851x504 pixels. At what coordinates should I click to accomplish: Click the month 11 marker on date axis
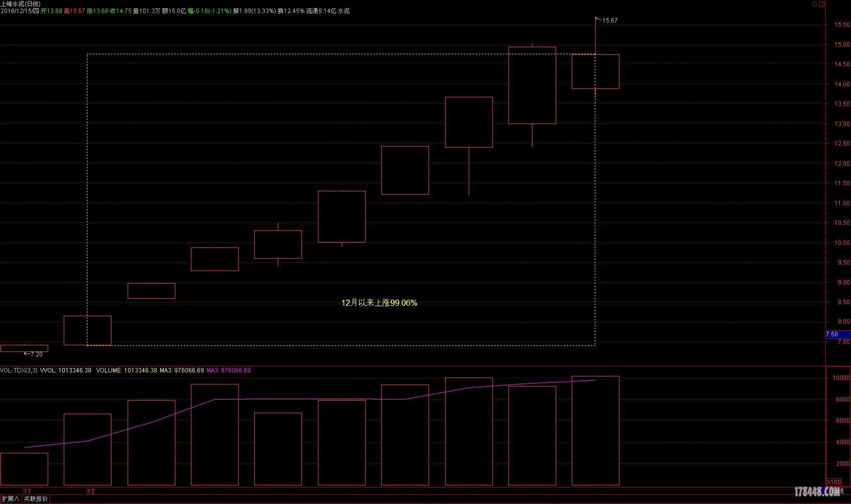[x=27, y=491]
